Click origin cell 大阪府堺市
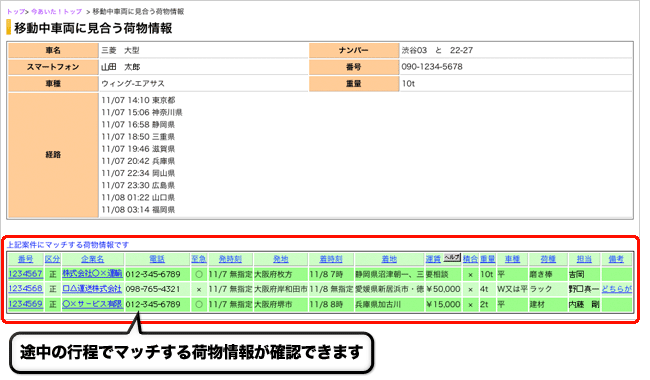Viewport: 650px width, 380px height. click(x=273, y=305)
